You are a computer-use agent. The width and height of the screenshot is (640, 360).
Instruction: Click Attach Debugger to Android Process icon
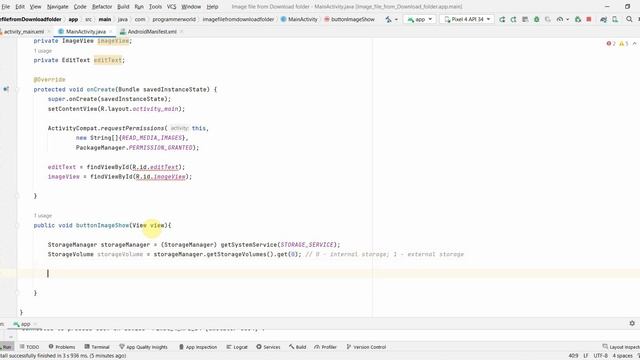[578, 19]
